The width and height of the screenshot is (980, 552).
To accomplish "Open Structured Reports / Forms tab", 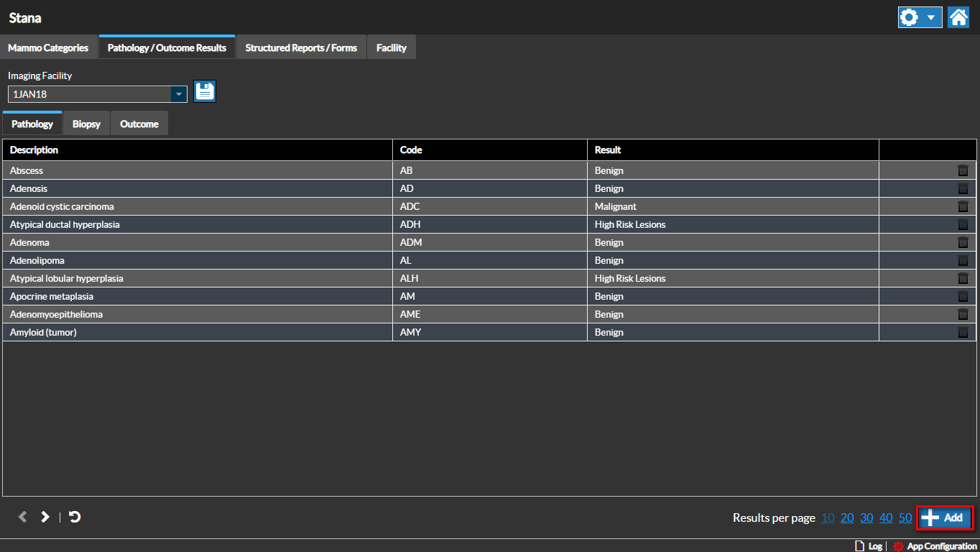I will click(x=301, y=47).
